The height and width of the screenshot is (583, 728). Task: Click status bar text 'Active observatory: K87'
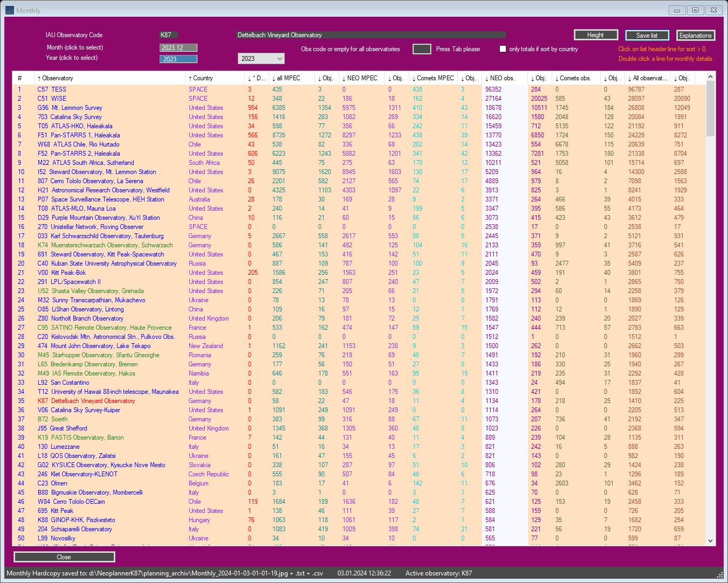click(438, 573)
